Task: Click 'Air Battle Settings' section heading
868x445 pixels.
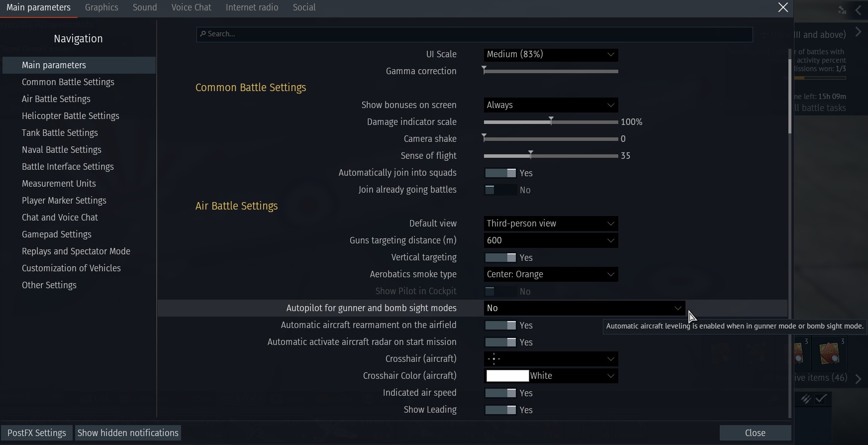Action: [x=237, y=206]
